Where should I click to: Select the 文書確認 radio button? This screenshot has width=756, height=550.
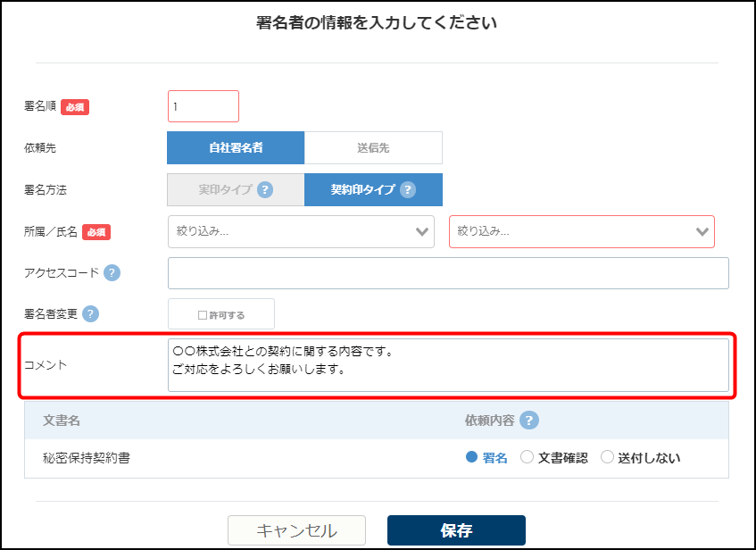click(x=527, y=457)
